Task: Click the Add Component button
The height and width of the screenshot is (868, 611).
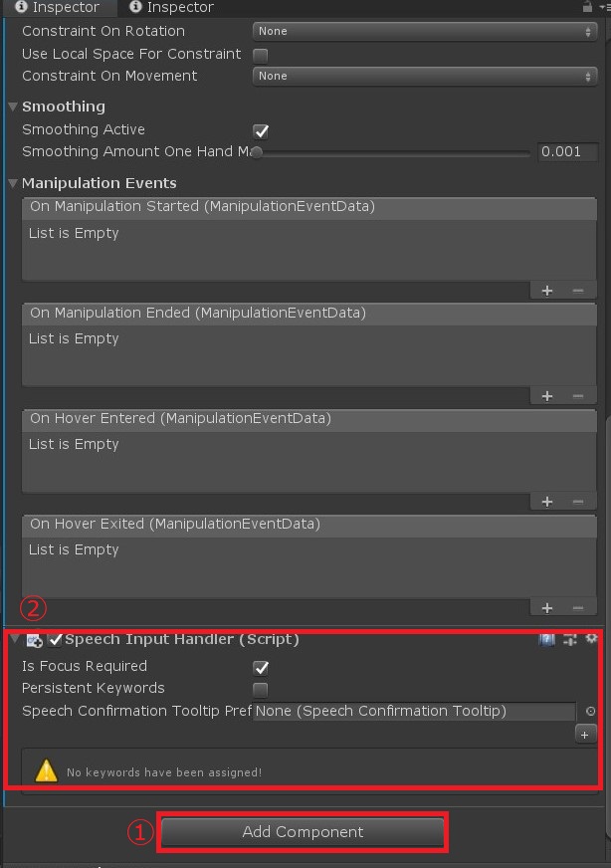Action: (303, 832)
